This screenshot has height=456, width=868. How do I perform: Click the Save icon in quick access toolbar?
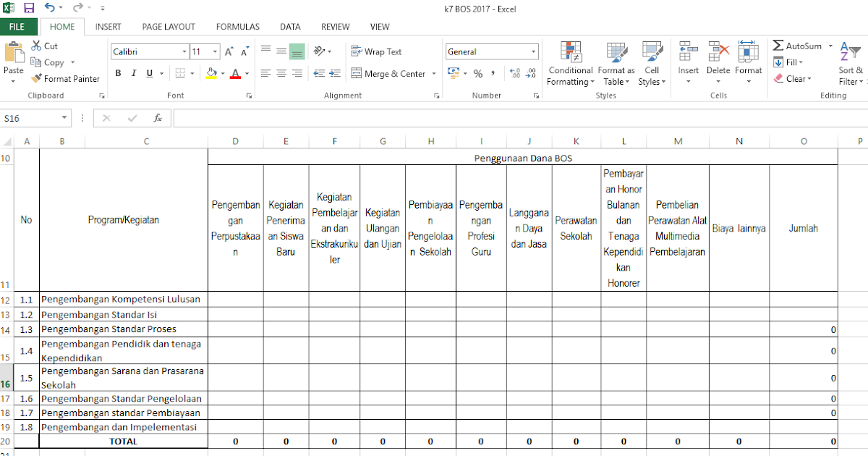click(29, 9)
